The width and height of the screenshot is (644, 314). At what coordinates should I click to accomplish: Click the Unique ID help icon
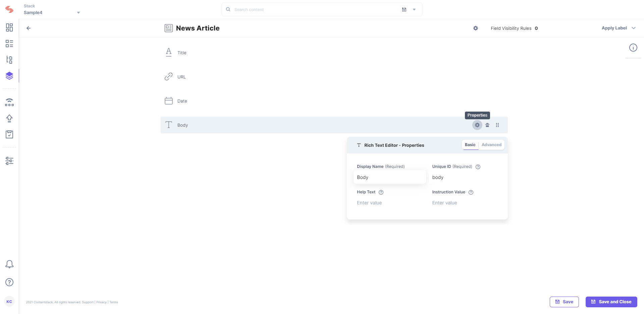coord(478,167)
